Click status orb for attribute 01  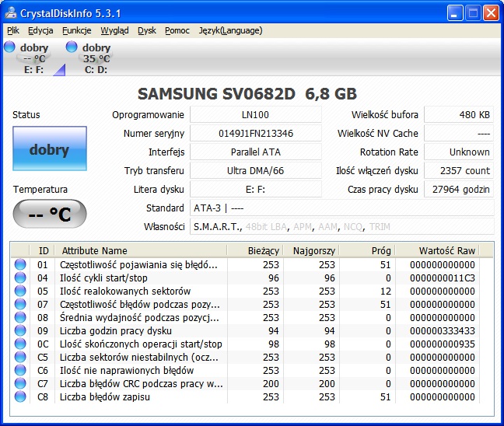click(20, 264)
